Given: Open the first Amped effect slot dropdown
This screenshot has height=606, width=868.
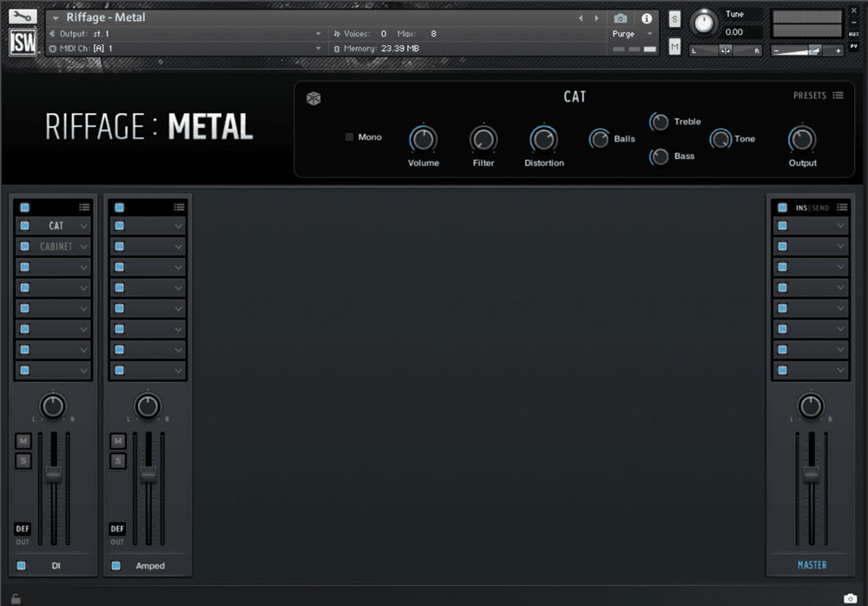Looking at the screenshot, I should point(178,226).
